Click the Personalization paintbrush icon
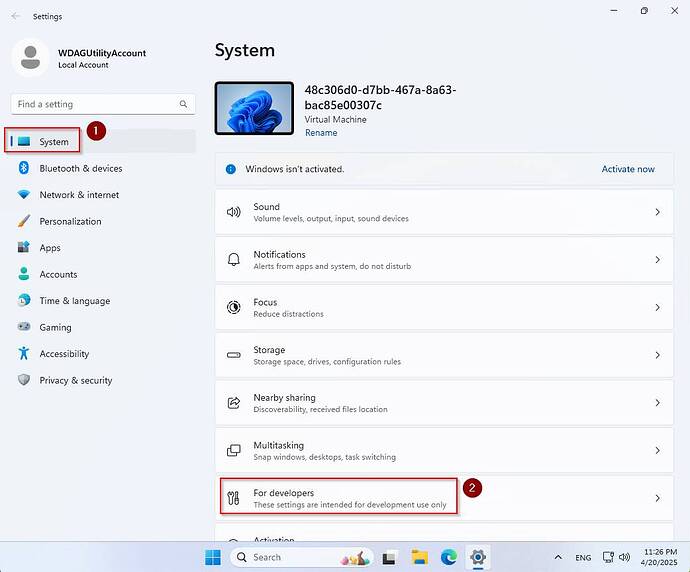Viewport: 690px width, 572px height. 24,221
